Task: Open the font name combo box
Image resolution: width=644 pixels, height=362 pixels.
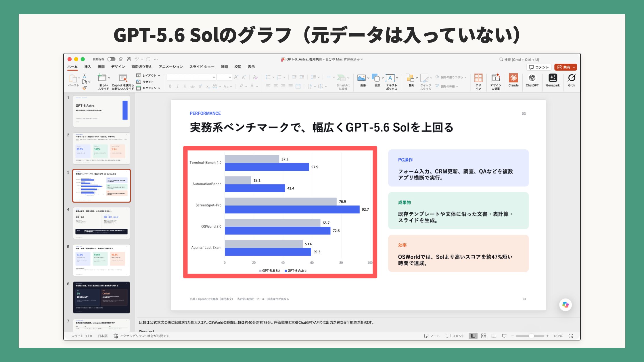Action: pyautogui.click(x=191, y=77)
